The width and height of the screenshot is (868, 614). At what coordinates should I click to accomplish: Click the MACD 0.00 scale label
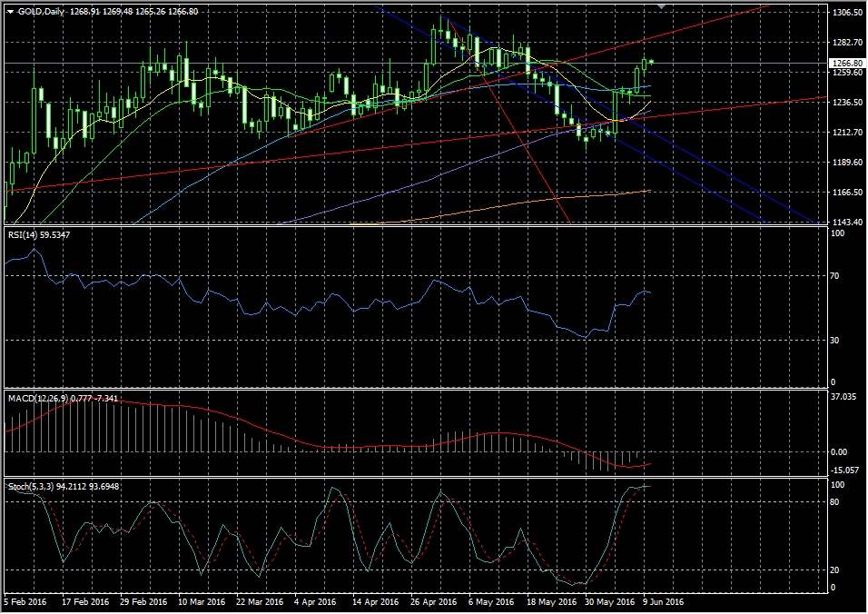click(839, 452)
